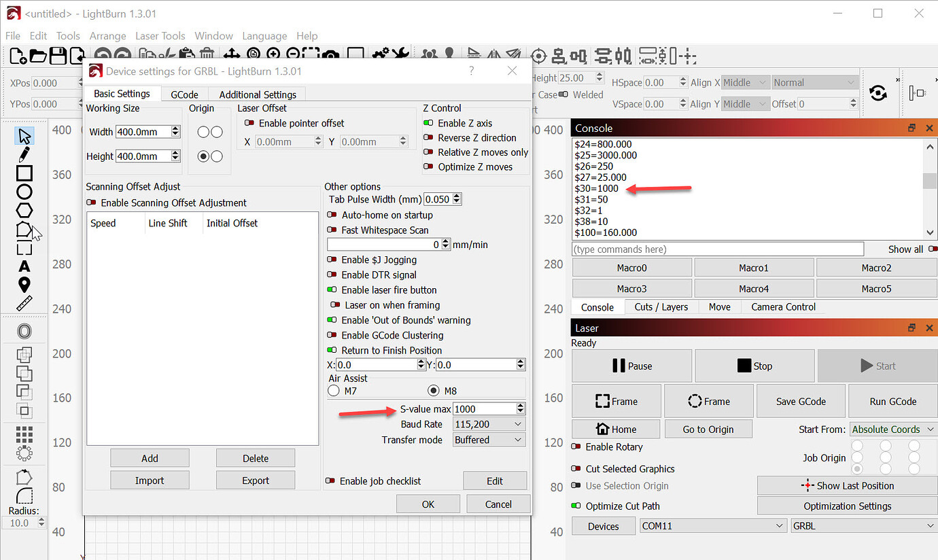The height and width of the screenshot is (560, 938).
Task: Select the M7 air assist option
Action: pyautogui.click(x=333, y=390)
